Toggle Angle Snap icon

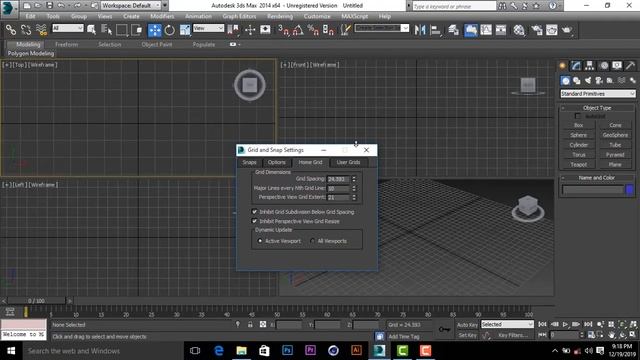[x=298, y=30]
